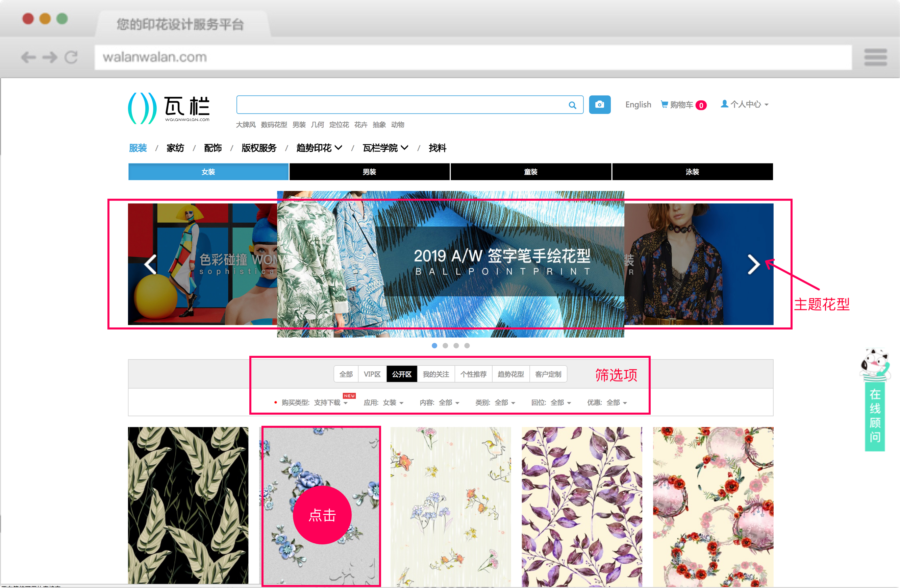Screen dimensions: 900x588
Task: Expand the 趋势印花 menu
Action: pos(319,148)
